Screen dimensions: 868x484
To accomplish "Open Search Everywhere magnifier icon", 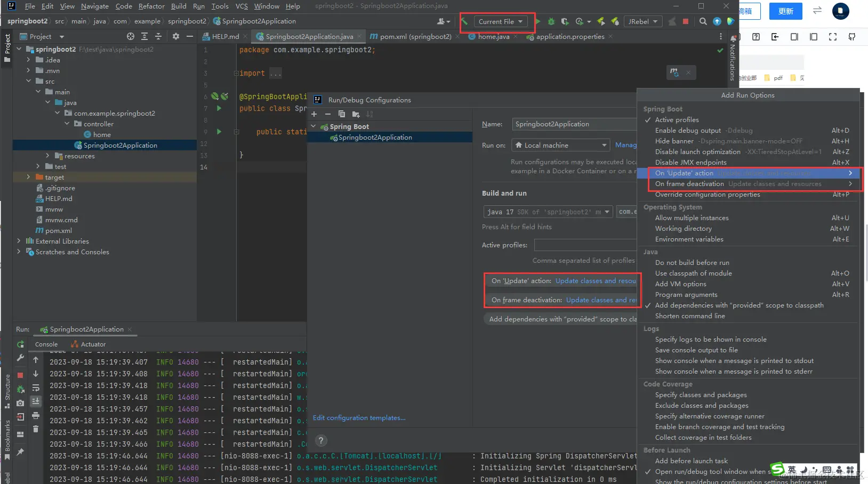I will click(x=703, y=21).
